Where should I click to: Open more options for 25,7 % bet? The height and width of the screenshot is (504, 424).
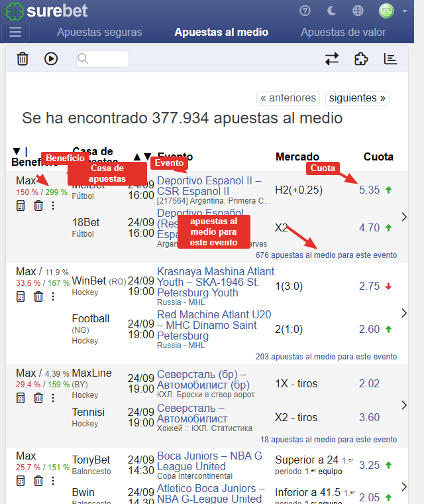click(53, 481)
